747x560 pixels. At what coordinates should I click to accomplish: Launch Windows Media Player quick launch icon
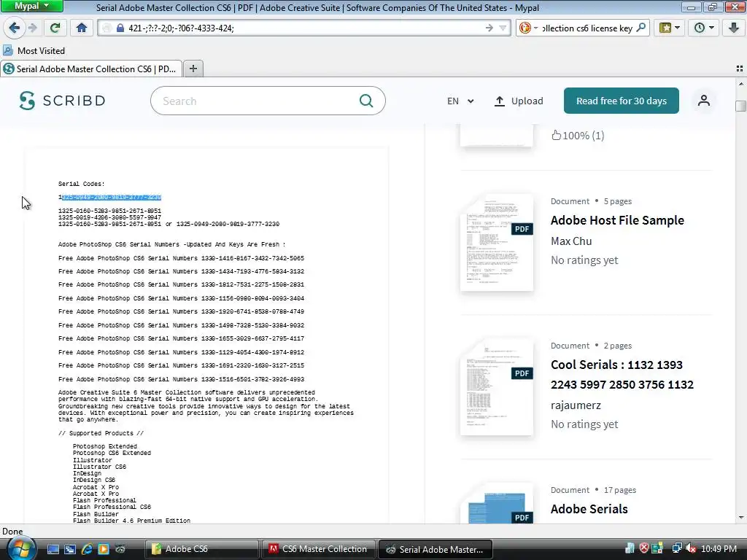pyautogui.click(x=104, y=549)
